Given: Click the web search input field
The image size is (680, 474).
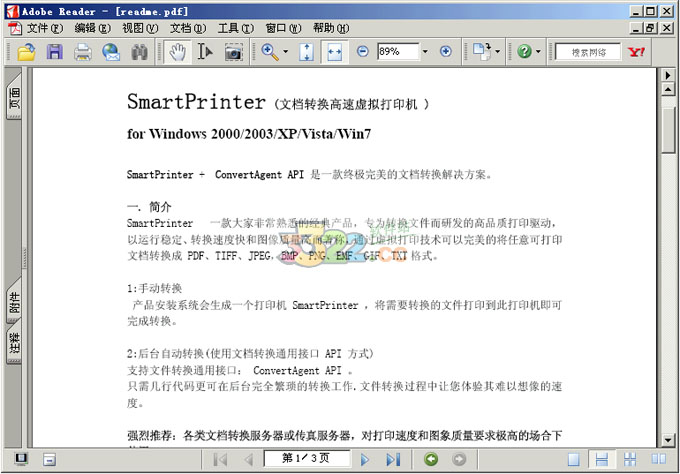Looking at the screenshot, I should click(x=588, y=52).
